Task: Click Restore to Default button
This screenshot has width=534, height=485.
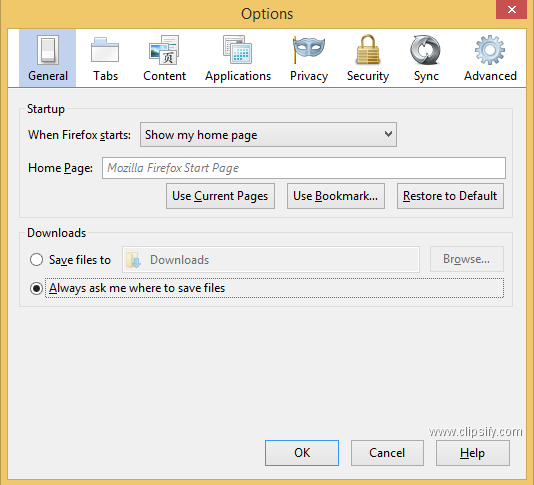Action: pyautogui.click(x=450, y=196)
